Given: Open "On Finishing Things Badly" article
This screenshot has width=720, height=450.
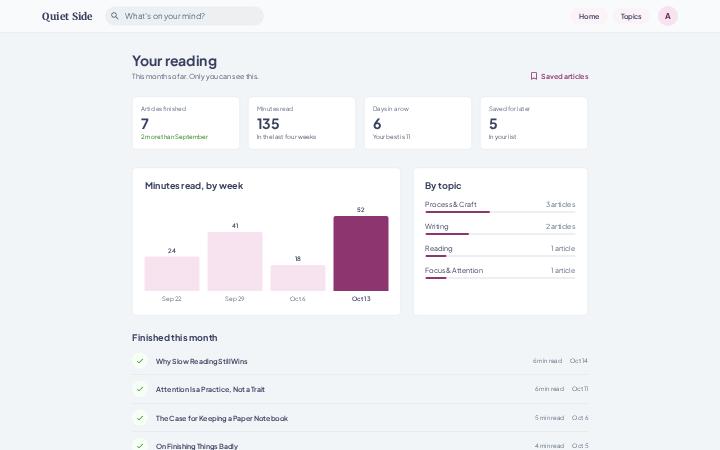Looking at the screenshot, I should click(x=197, y=446).
